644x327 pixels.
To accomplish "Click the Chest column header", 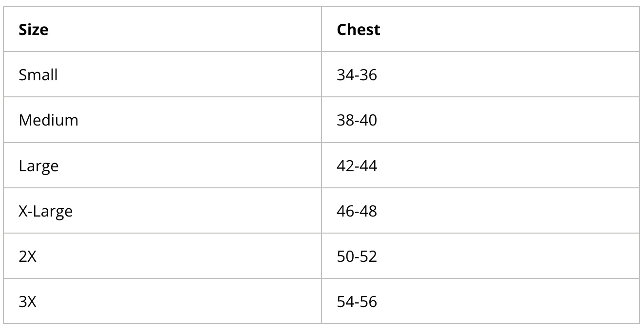I will [358, 30].
